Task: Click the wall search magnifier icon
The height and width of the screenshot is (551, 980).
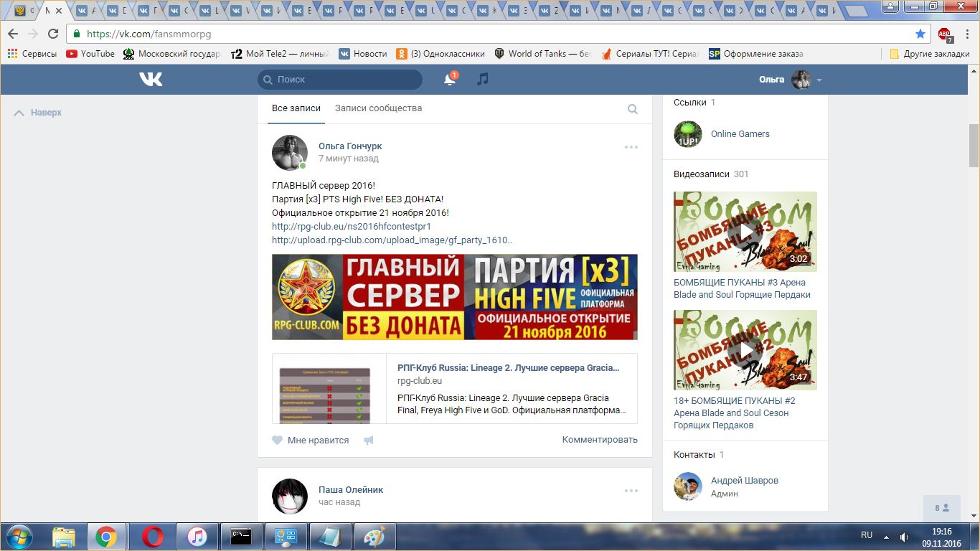Action: tap(633, 109)
